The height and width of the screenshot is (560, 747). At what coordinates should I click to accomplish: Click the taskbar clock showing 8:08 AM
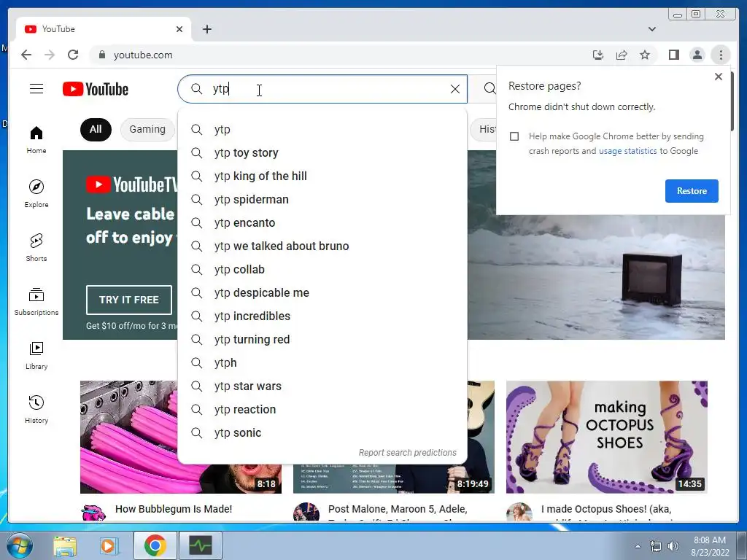pos(710,546)
